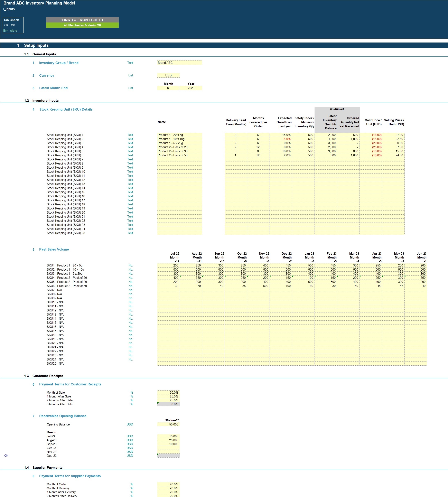The width and height of the screenshot is (448, 497).
Task: Edit the empty name field for SKU 7
Action: click(x=179, y=159)
